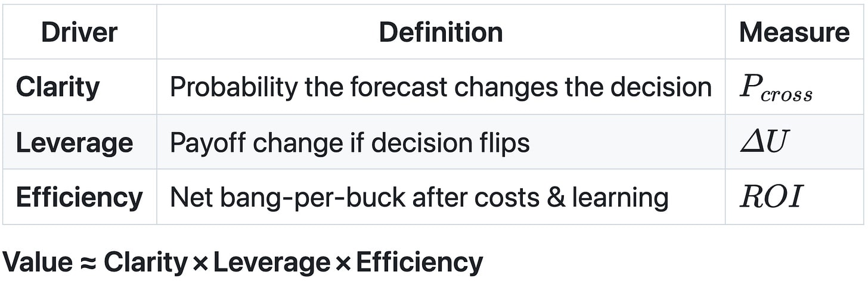
Task: Select the Leverage row label
Action: click(x=75, y=143)
